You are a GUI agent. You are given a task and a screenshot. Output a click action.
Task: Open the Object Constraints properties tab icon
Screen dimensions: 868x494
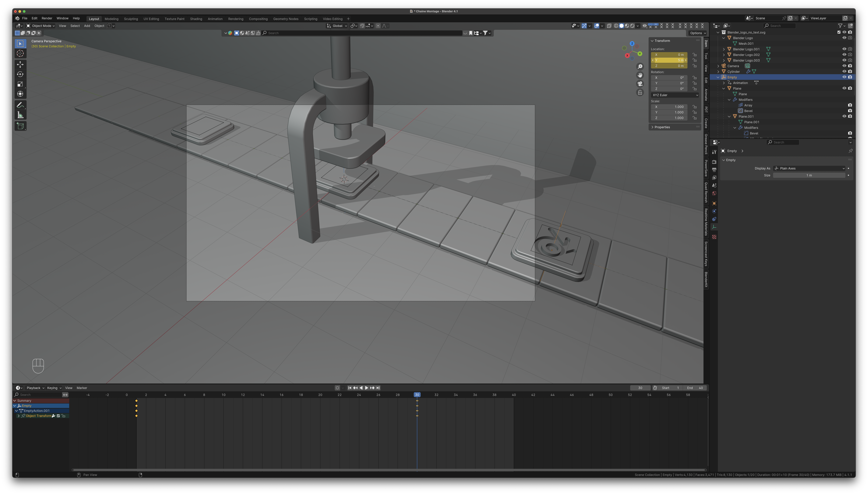[x=714, y=219]
